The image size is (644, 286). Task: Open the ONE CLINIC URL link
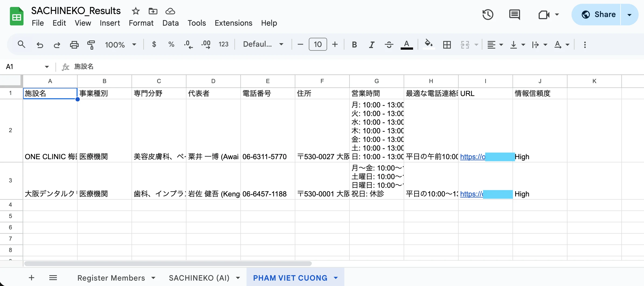coord(472,157)
